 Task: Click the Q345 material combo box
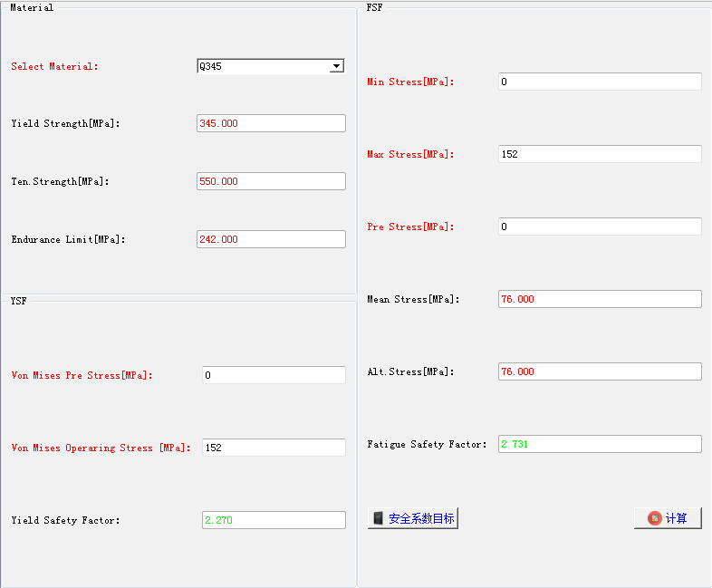(x=263, y=66)
